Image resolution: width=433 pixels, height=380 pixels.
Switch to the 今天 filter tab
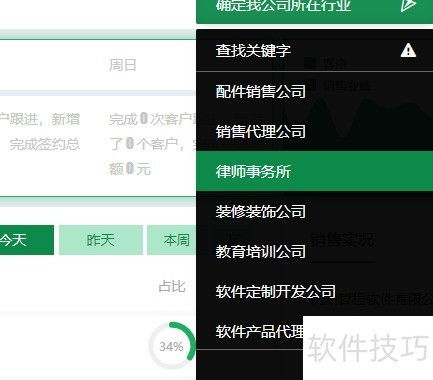tap(27, 240)
